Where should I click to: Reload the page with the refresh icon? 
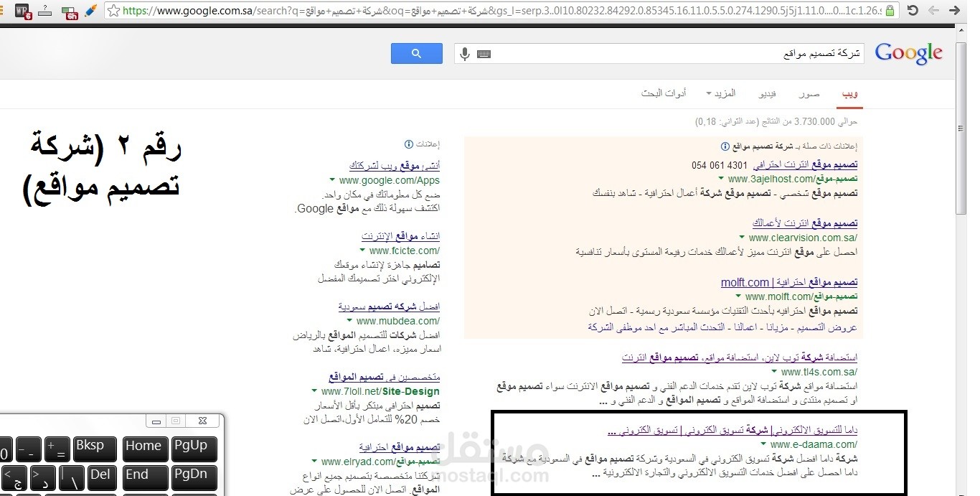(x=913, y=11)
